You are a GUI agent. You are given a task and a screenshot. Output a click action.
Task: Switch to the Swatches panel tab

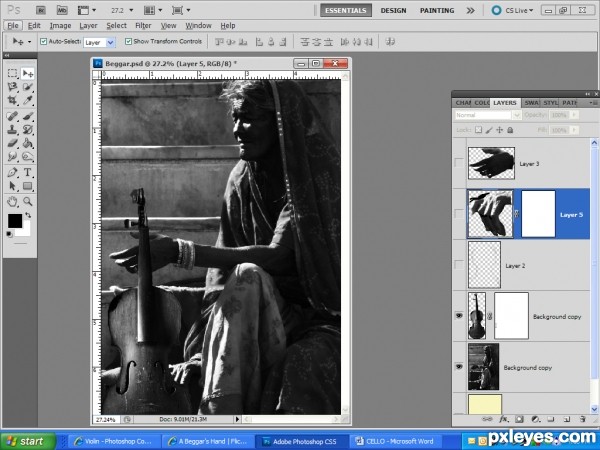click(531, 103)
